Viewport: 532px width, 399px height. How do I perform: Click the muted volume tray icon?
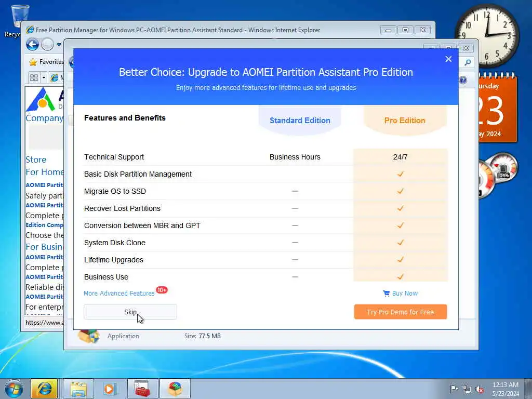(x=480, y=389)
